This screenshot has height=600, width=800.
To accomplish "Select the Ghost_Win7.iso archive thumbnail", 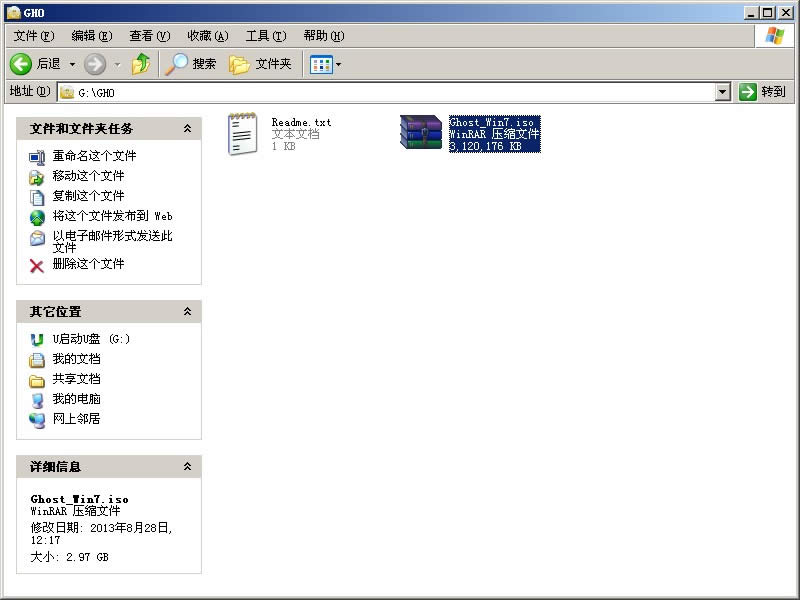I will point(419,131).
